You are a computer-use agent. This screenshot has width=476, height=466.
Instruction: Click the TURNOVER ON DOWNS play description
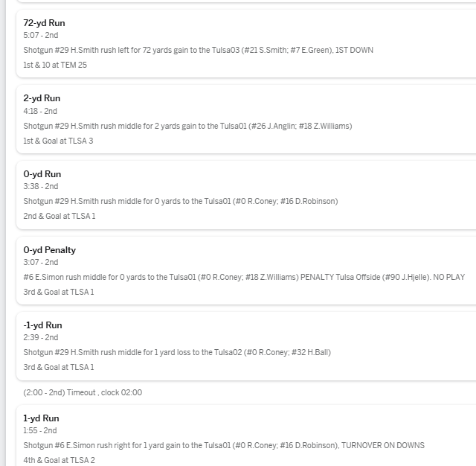click(224, 445)
